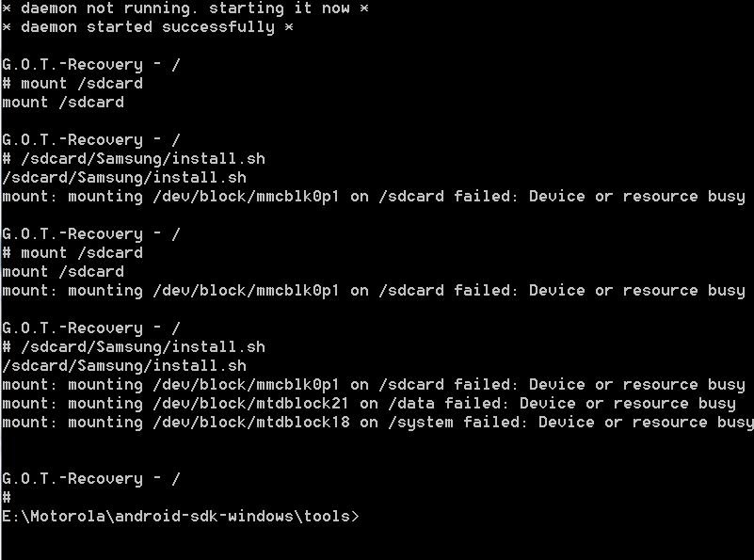Click the word 'Motorola' in the path
This screenshot has height=560, width=754.
click(68, 517)
